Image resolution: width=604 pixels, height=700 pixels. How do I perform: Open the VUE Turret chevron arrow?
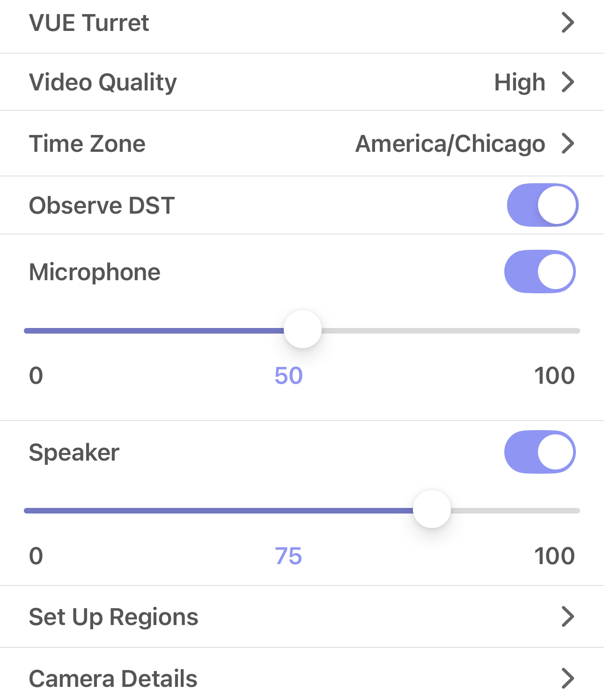(x=567, y=22)
